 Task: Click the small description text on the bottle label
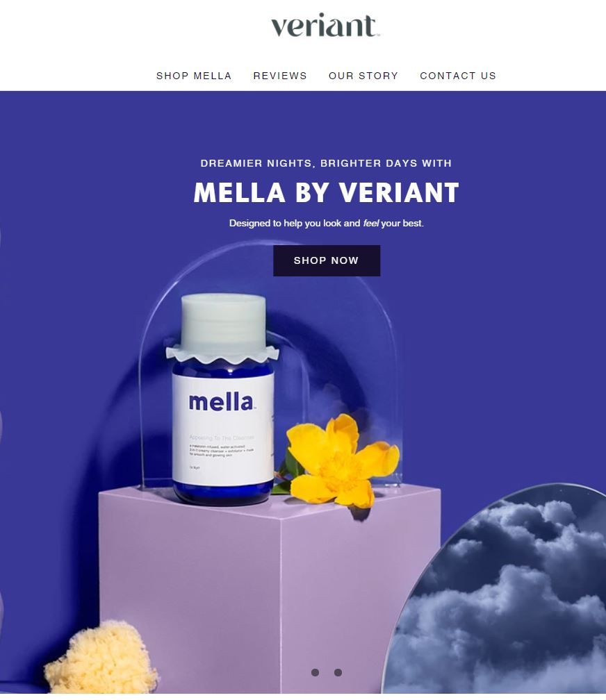[x=222, y=451]
